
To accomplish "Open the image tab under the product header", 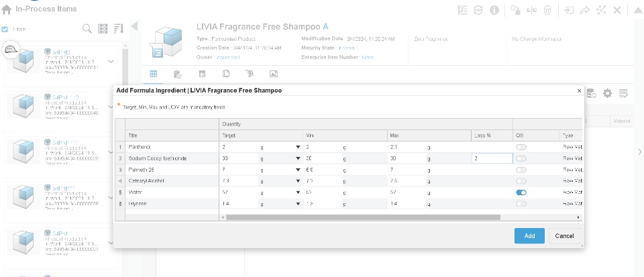I will pyautogui.click(x=273, y=73).
